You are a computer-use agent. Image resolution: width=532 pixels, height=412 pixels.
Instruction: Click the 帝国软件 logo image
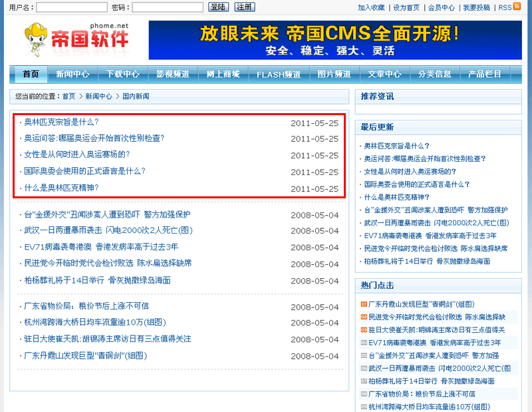tap(76, 40)
